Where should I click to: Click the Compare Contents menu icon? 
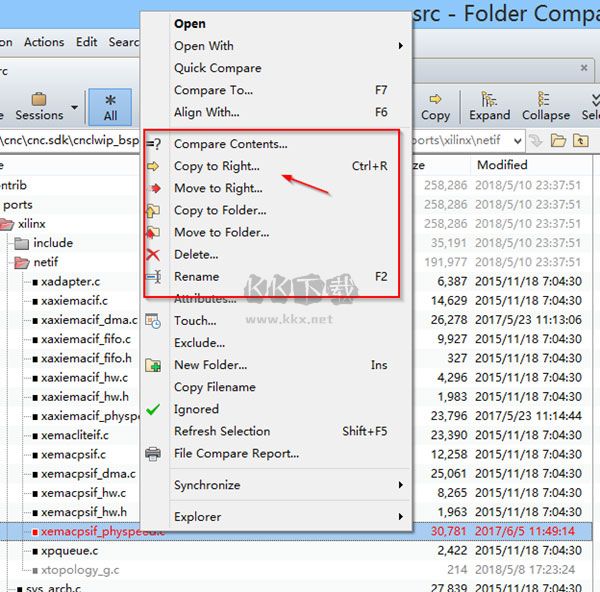(153, 144)
